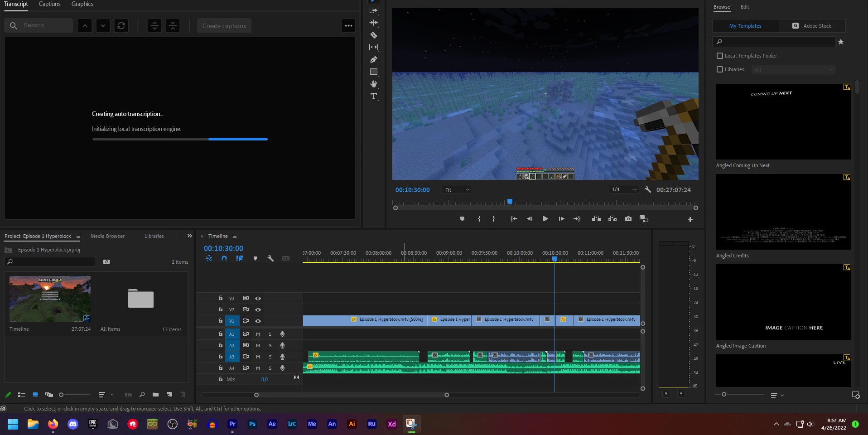
Task: Toggle visibility of track V2
Action: [258, 309]
